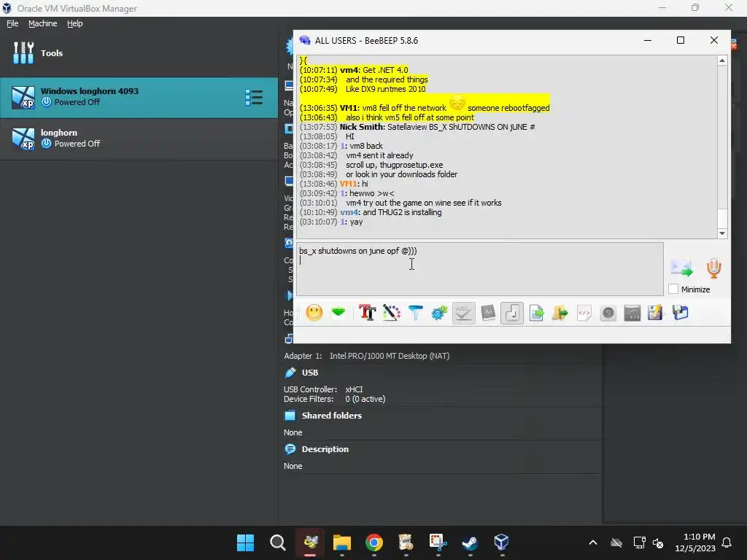747x560 pixels.
Task: Click the dark window screenshot icon
Action: click(x=632, y=313)
